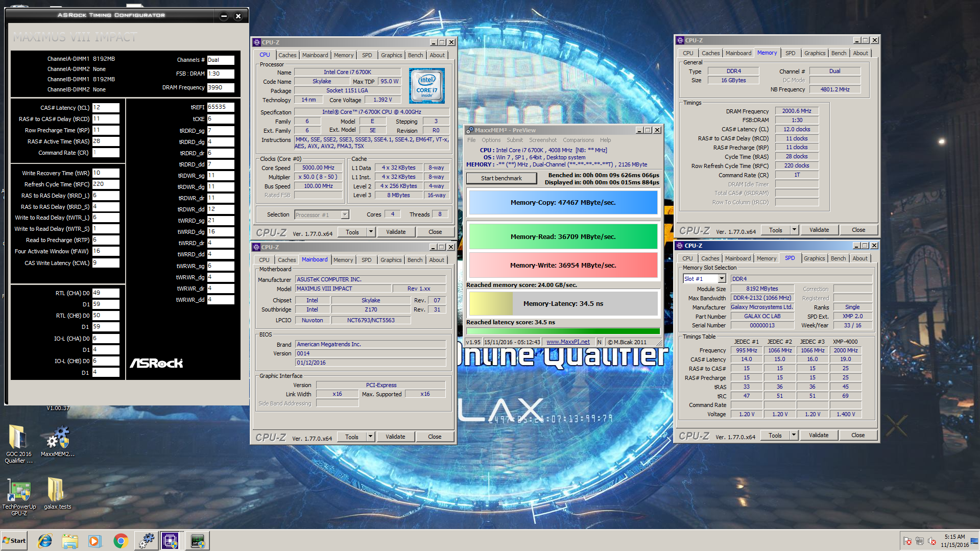The image size is (980, 551).
Task: Select Caches tab in CPU-Z CPU window
Action: (x=287, y=55)
